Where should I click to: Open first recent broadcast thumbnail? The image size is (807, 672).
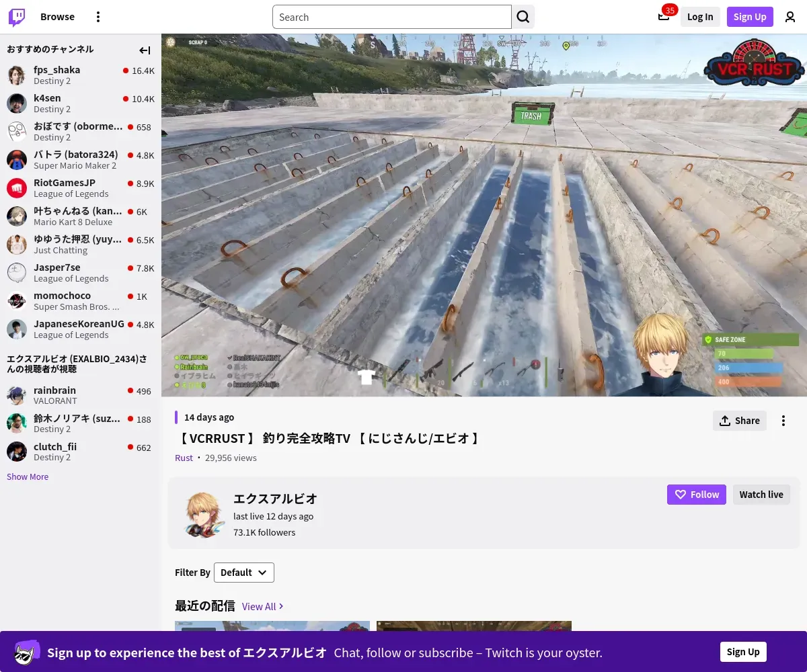pyautogui.click(x=272, y=626)
